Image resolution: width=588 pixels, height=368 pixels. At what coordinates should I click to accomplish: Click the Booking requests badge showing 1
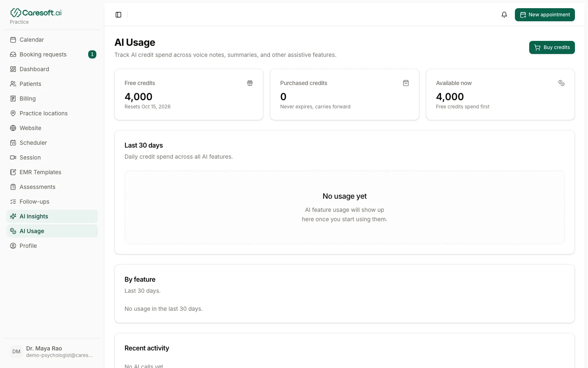(92, 54)
